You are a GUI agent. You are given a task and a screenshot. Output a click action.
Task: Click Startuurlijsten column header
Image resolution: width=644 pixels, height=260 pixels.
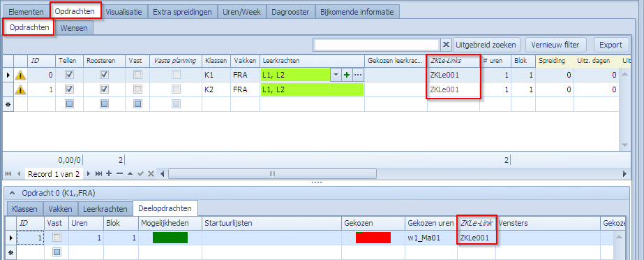[271, 223]
